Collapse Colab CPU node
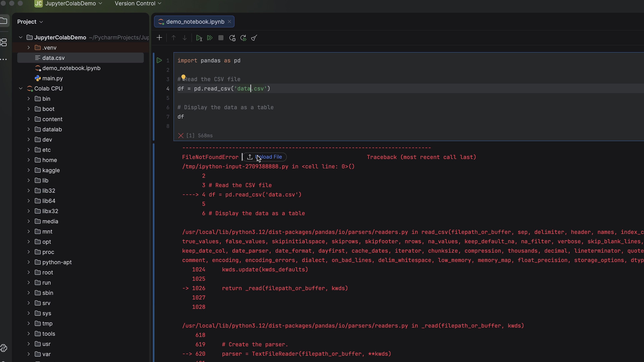Viewport: 644px width, 362px height. click(21, 88)
